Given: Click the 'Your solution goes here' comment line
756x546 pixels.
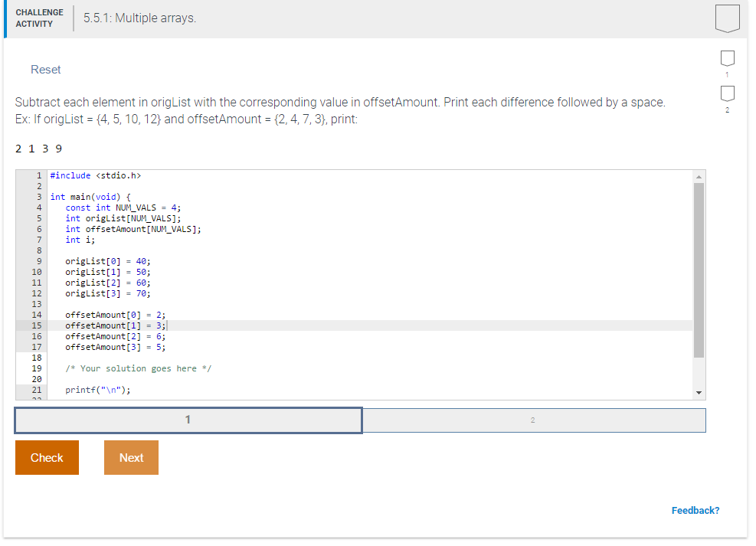Looking at the screenshot, I should tap(139, 368).
